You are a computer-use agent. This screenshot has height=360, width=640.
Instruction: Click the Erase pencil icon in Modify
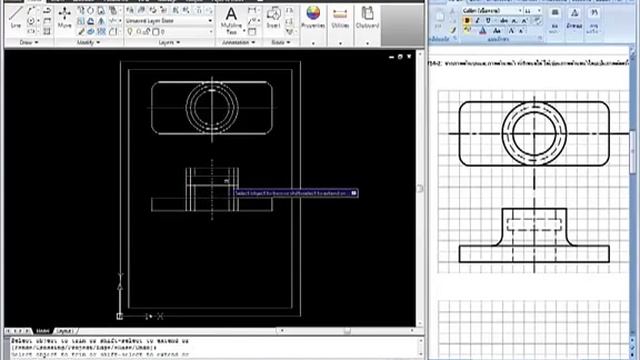point(82,31)
